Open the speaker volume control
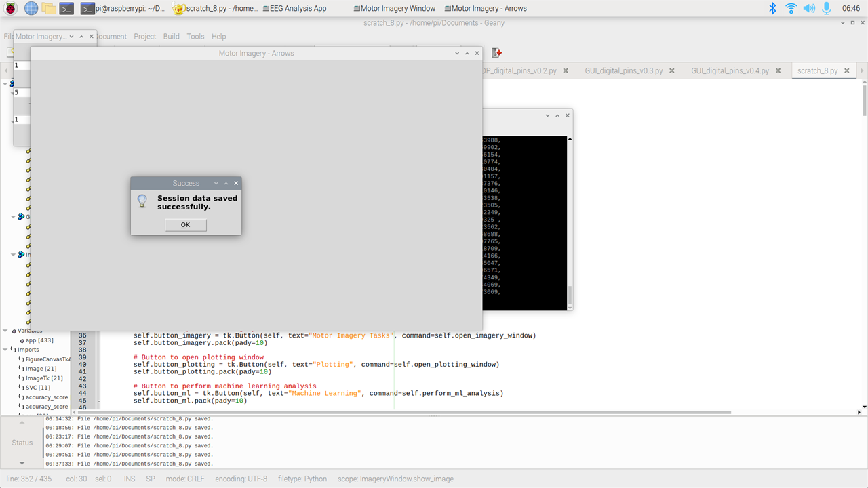The image size is (868, 488). point(809,8)
